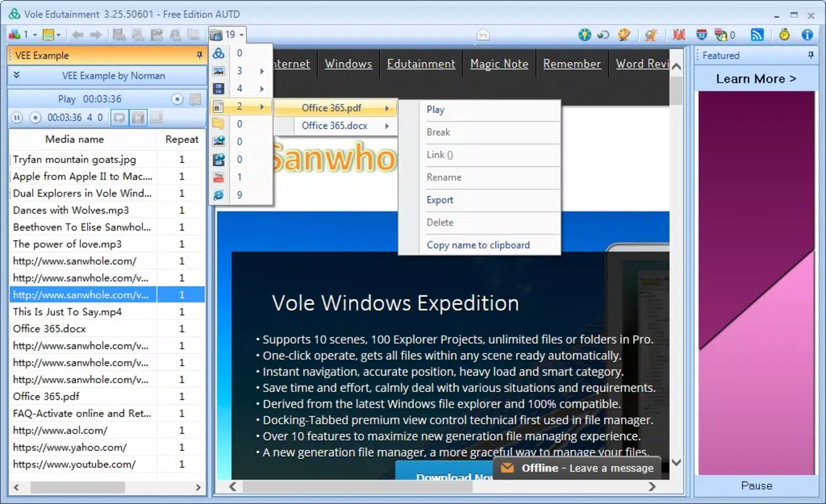
Task: Click the forward arrow in the toolbar
Action: click(x=95, y=35)
